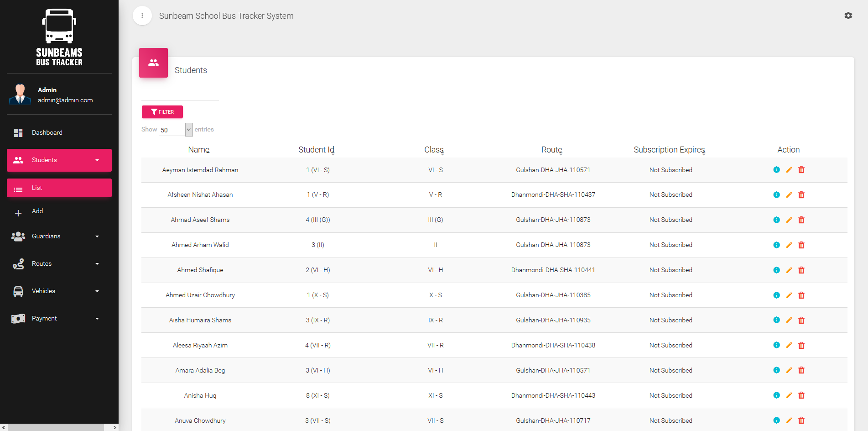Expand the Payment sidebar menu

tap(59, 318)
